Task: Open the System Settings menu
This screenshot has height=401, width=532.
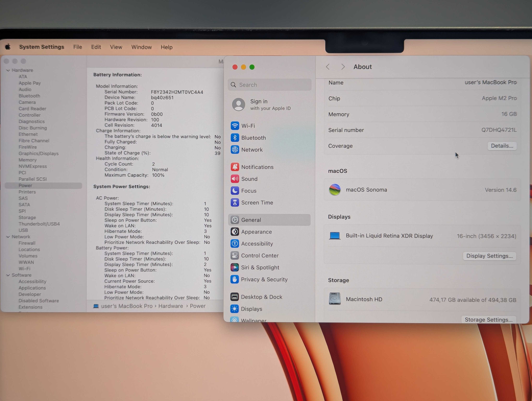Action: (42, 47)
